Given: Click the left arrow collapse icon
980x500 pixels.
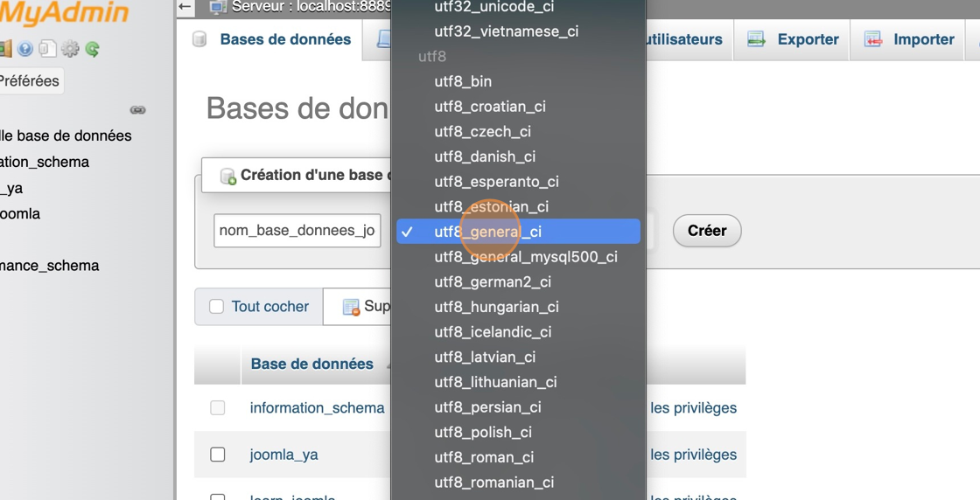Looking at the screenshot, I should pyautogui.click(x=185, y=7).
